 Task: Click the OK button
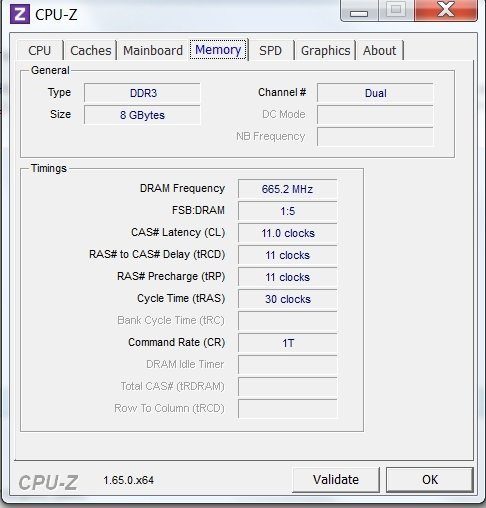(430, 480)
